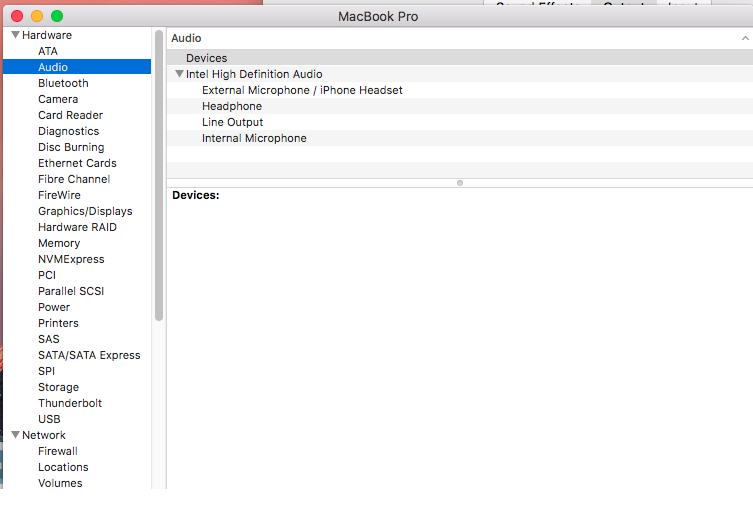This screenshot has width=753, height=527.
Task: Show the Thunderbolt hardware details
Action: tap(70, 403)
